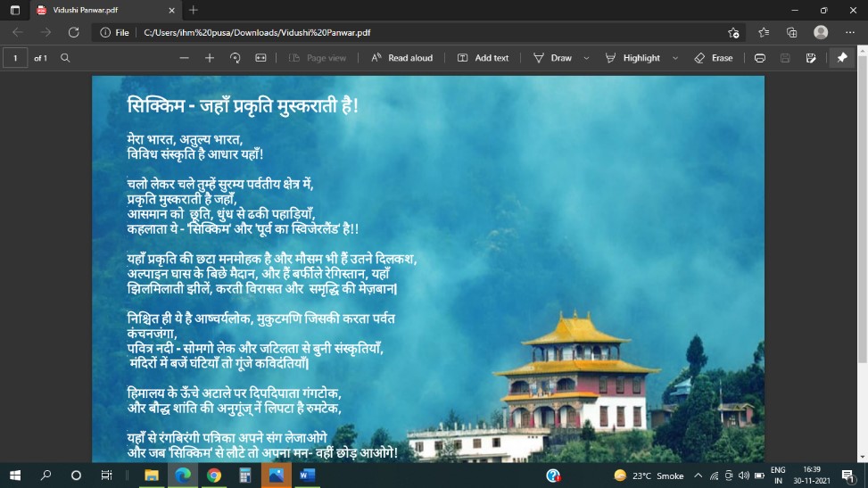Open the user profile icon
Image resolution: width=868 pixels, height=488 pixels.
click(x=821, y=33)
